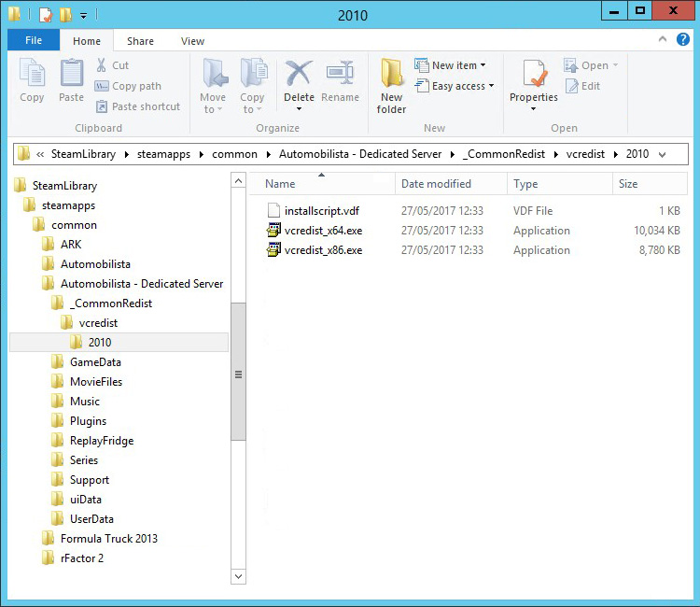Select the installscript.vdf file icon
Image resolution: width=700 pixels, height=607 pixels.
(x=273, y=210)
